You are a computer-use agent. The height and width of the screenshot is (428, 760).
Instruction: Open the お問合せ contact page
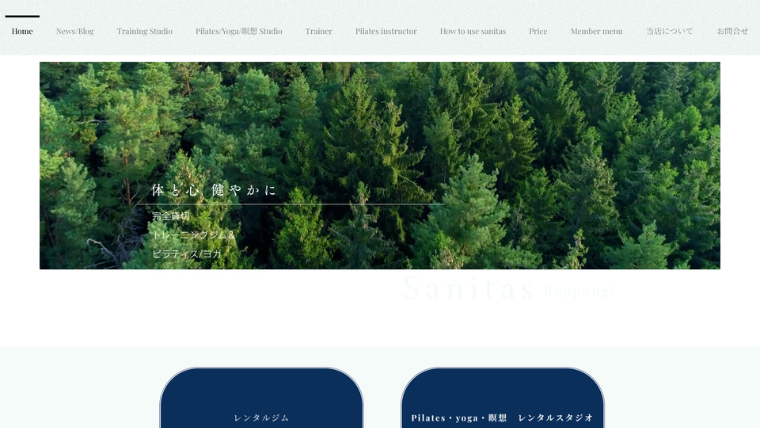[x=732, y=31]
